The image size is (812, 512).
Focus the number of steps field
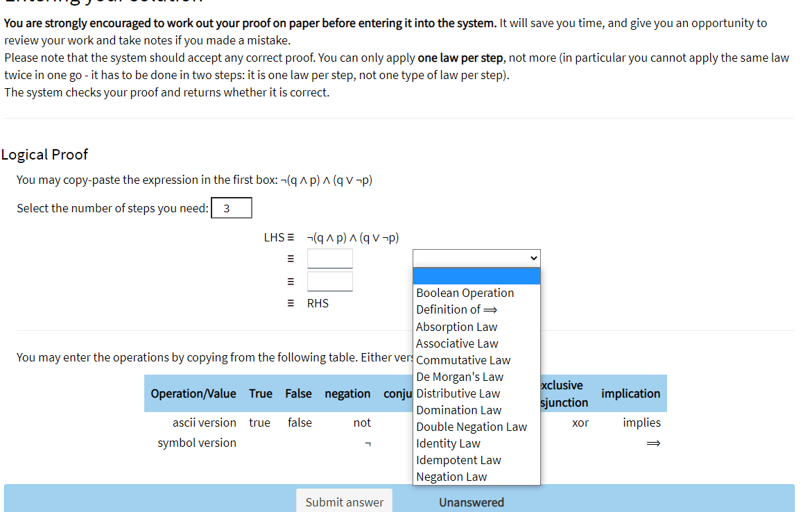click(232, 208)
